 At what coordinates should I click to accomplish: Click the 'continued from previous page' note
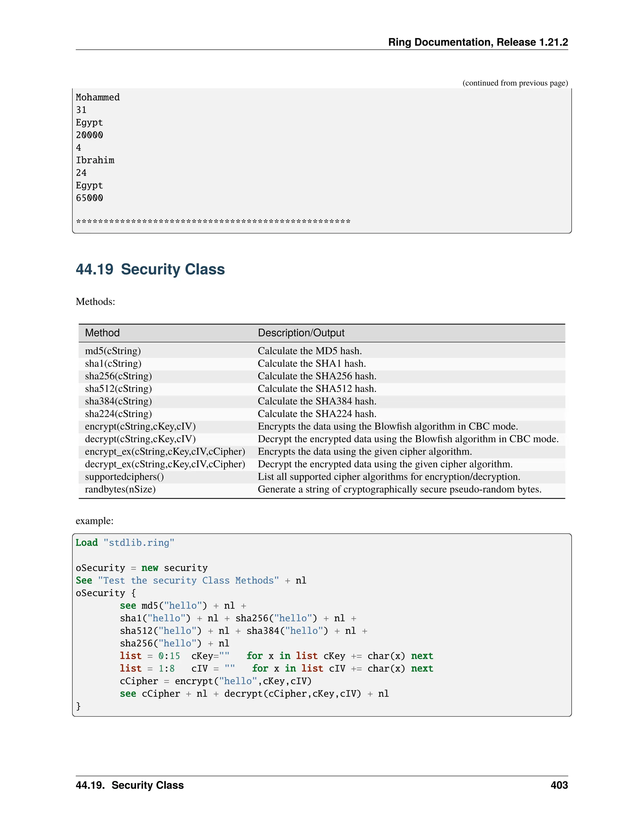(x=515, y=83)
